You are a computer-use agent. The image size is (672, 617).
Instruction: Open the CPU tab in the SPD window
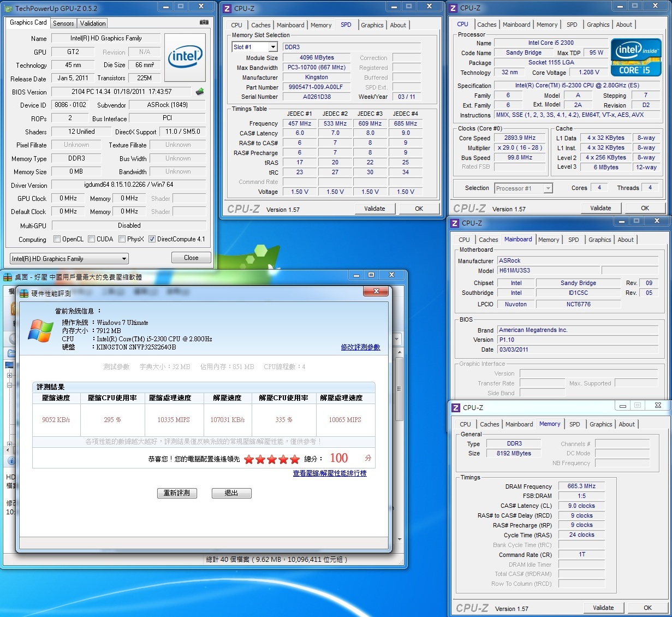coord(236,25)
